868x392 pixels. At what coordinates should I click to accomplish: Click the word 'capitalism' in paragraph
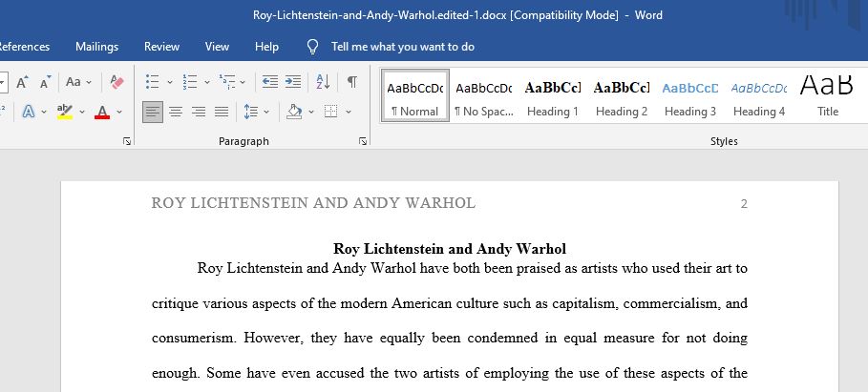584,304
